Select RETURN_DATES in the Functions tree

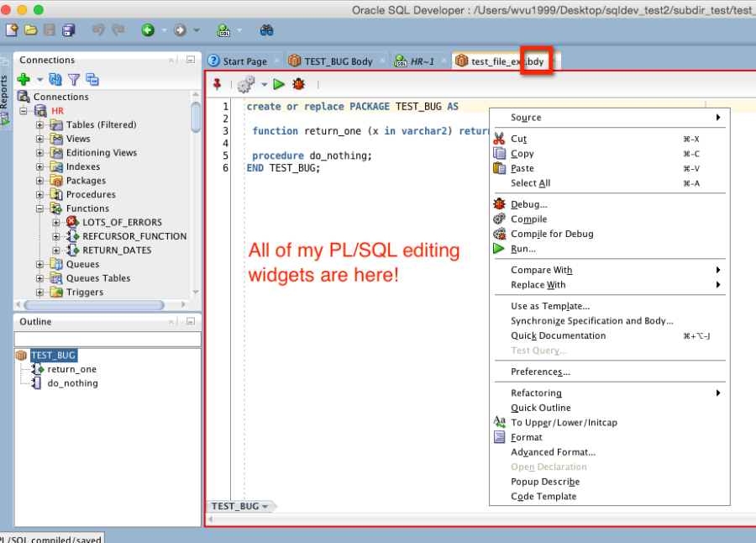[x=117, y=250]
